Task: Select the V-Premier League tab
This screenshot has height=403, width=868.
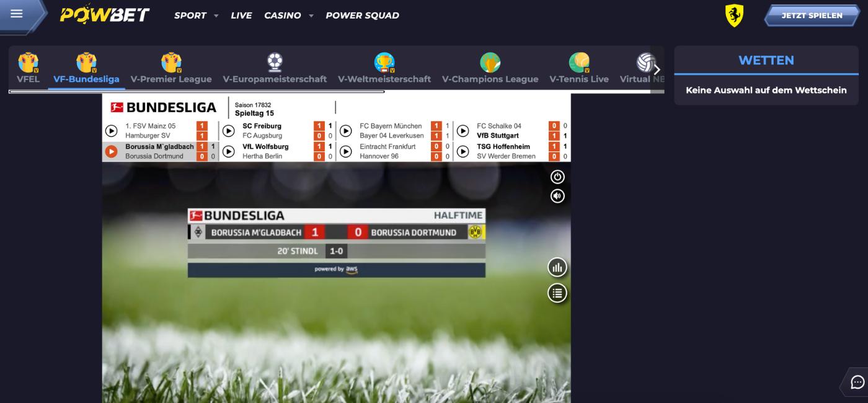Action: click(171, 68)
